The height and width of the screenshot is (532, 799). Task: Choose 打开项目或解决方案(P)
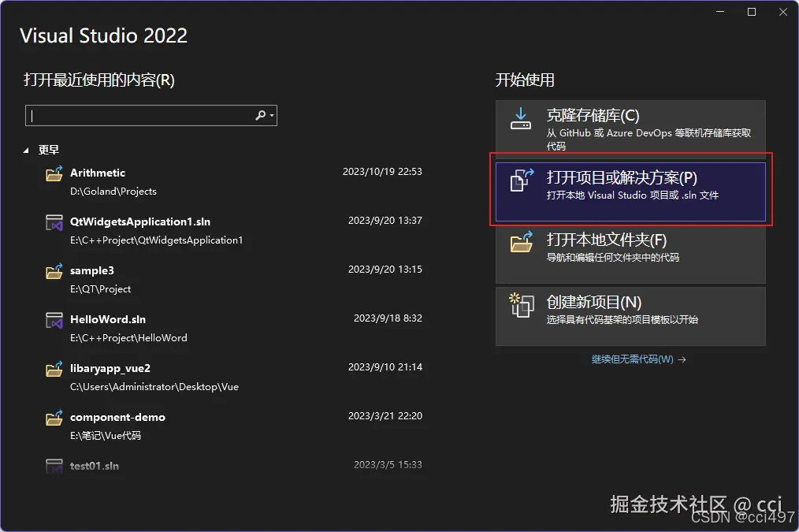(x=630, y=192)
